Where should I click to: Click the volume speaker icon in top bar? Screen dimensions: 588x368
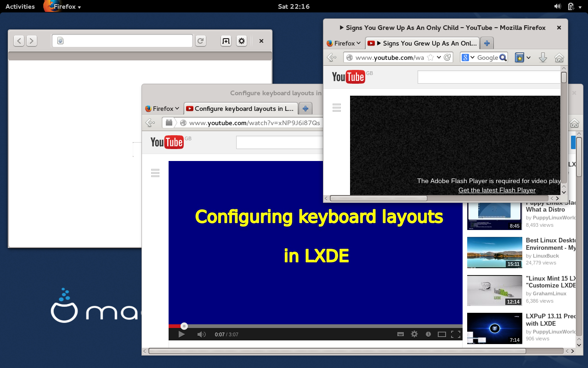557,6
